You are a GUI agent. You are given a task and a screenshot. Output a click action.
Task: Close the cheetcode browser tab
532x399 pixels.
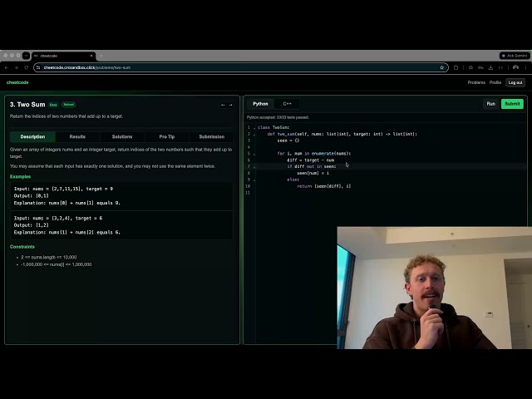point(91,56)
